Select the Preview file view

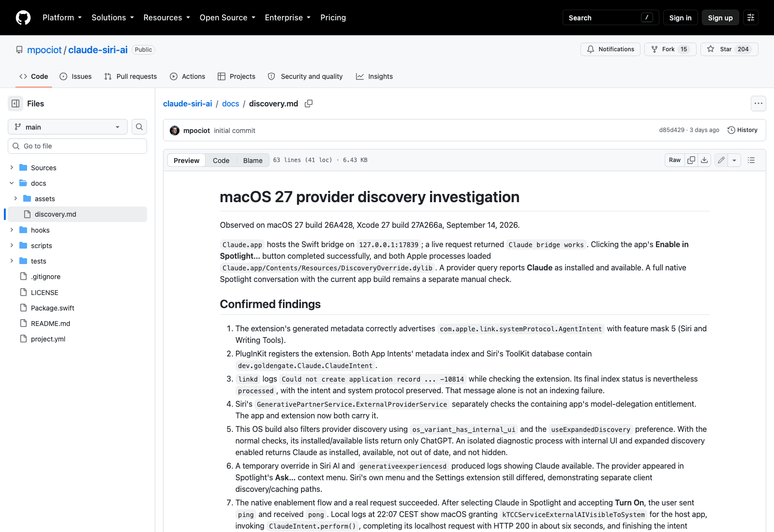(x=186, y=161)
